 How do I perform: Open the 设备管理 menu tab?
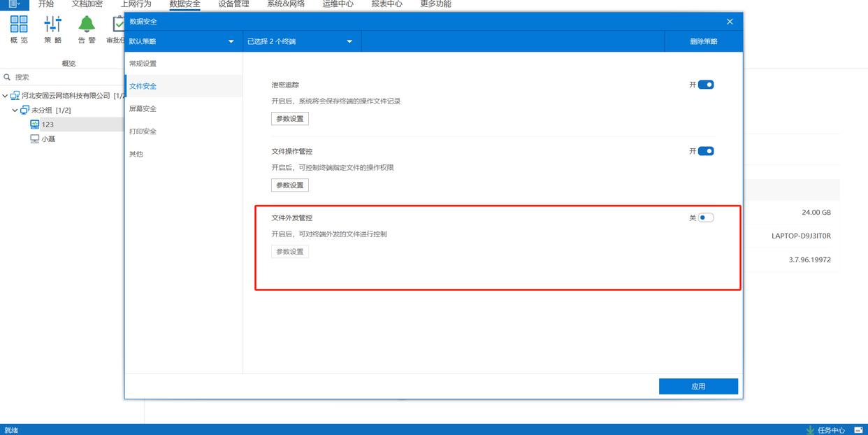234,4
